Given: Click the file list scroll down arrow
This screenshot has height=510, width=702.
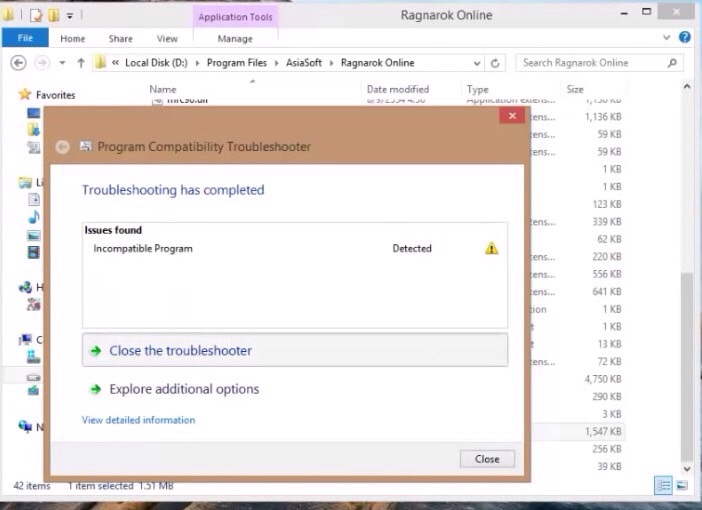Looking at the screenshot, I should point(687,469).
